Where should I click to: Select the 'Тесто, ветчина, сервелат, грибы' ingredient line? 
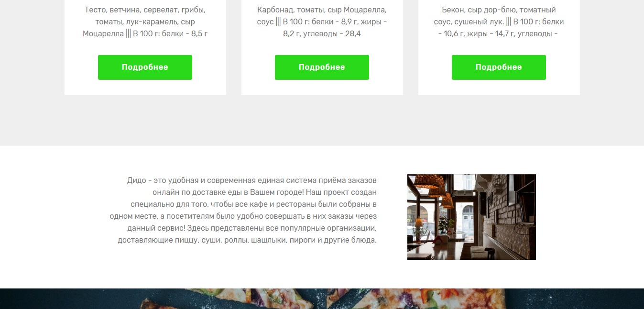pyautogui.click(x=145, y=10)
